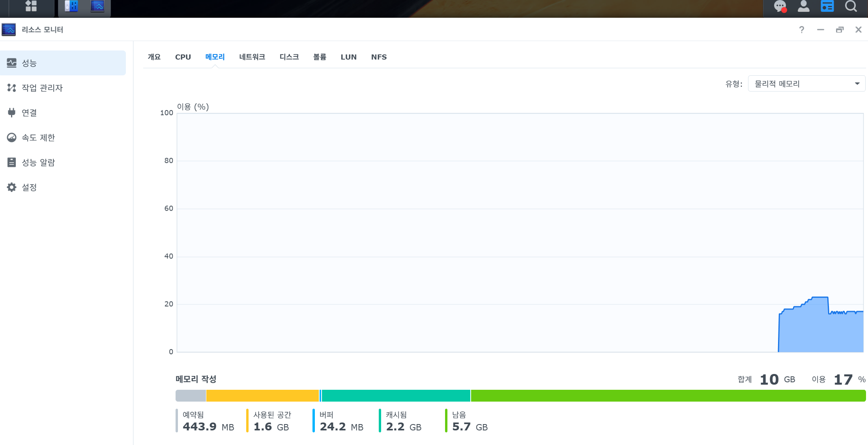This screenshot has width=868, height=445.
Task: Click the memory usage graph area
Action: pos(520,233)
